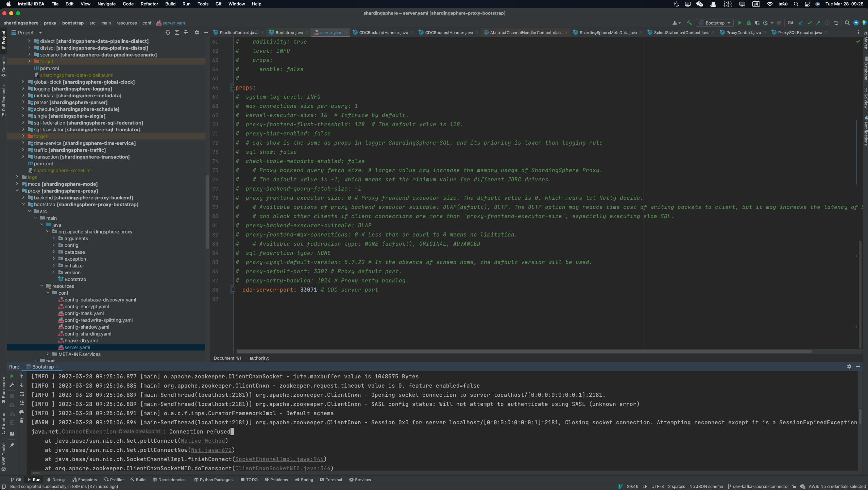868x490 pixels.
Task: Push commits with Git push arrow
Action: (818, 23)
